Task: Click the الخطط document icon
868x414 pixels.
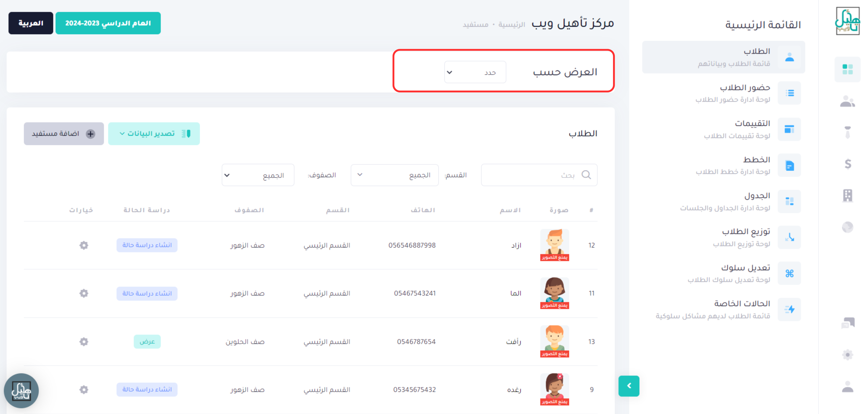Action: click(789, 165)
